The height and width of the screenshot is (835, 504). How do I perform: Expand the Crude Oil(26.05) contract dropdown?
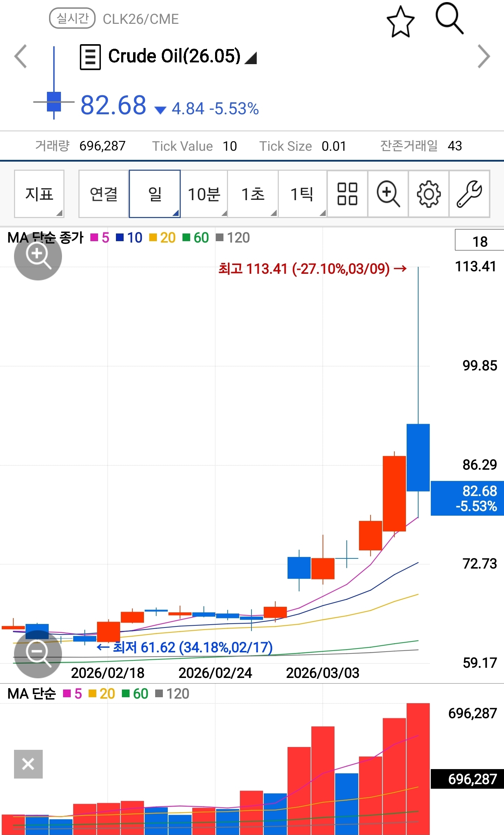pos(251,58)
